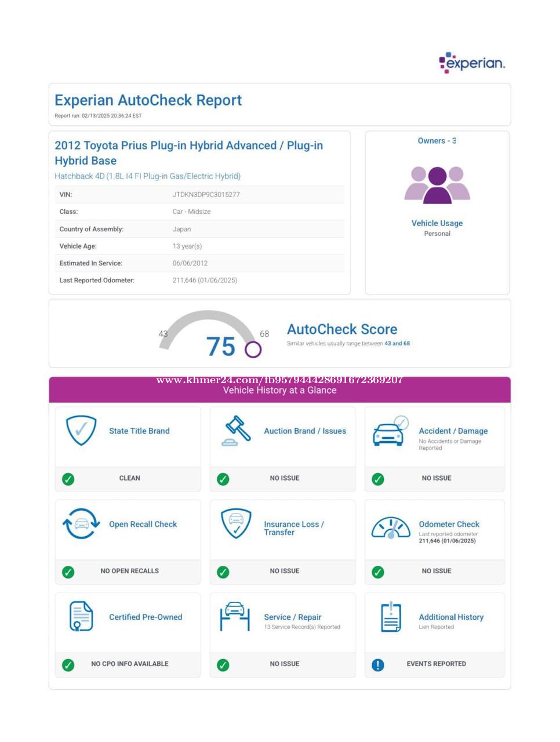The image size is (560, 742).
Task: Click the 'Hatchback 4D' engine description line
Action: pos(147,176)
